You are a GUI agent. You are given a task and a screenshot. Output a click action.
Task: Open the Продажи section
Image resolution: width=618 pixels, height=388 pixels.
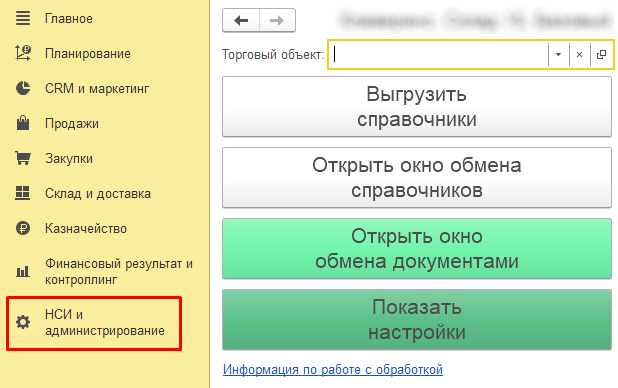pyautogui.click(x=72, y=123)
